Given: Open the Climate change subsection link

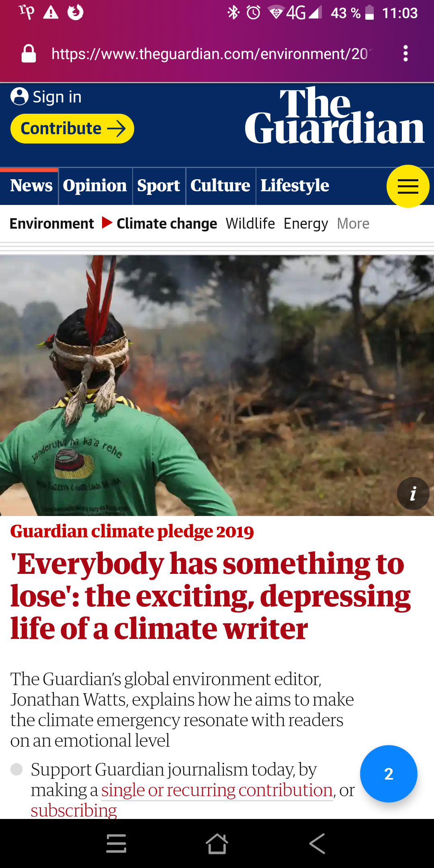Looking at the screenshot, I should (167, 223).
